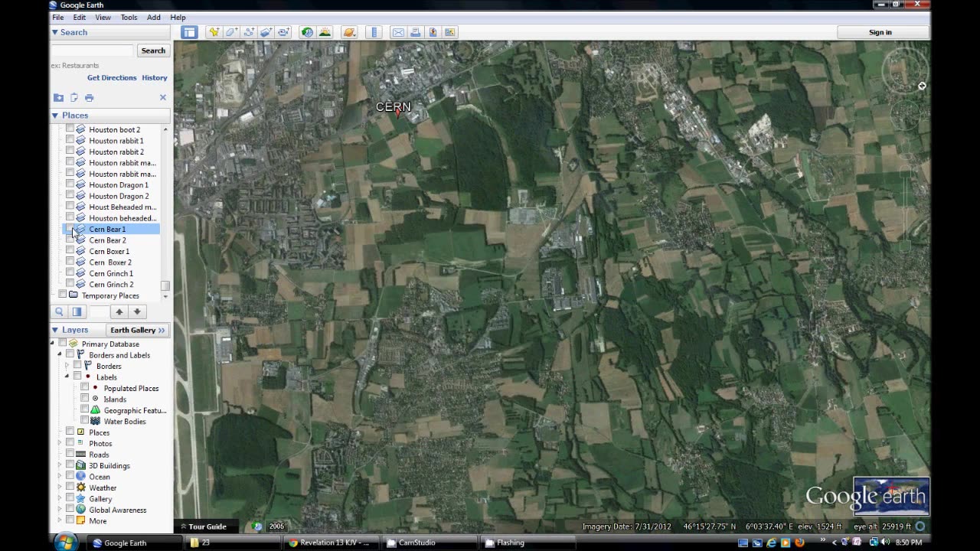Click magnifier search icon below Places
This screenshot has height=551, width=980.
[x=59, y=311]
